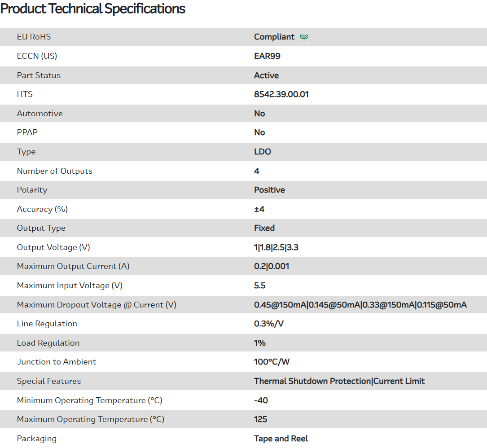Image resolution: width=487 pixels, height=448 pixels.
Task: Click the PPAP row label
Action: coord(27,132)
